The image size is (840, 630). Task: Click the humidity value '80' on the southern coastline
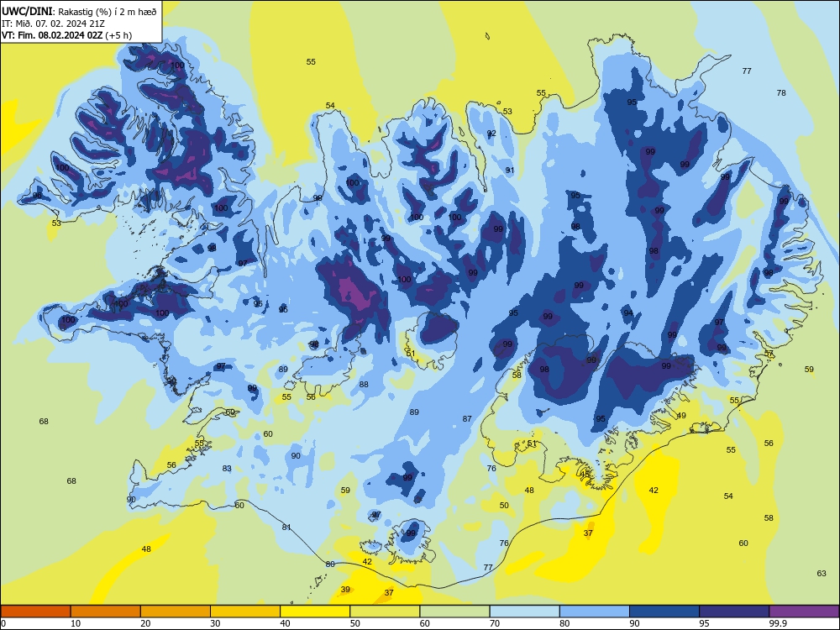(x=330, y=564)
